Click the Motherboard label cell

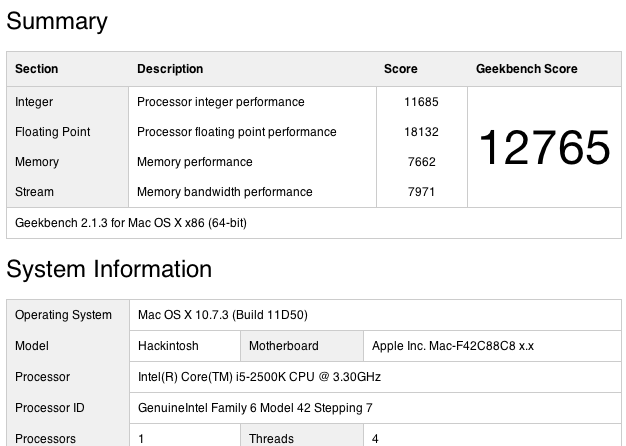[x=284, y=346]
